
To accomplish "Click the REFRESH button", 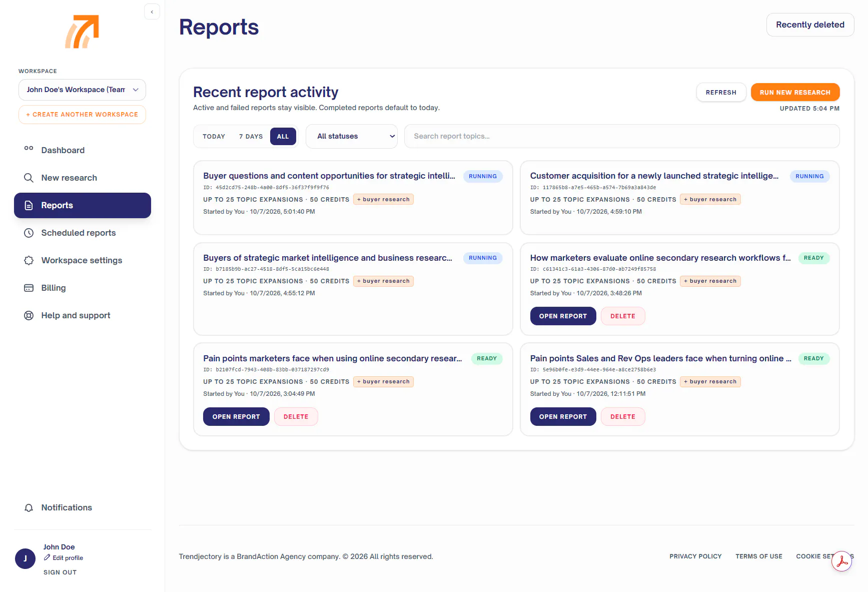I will click(x=721, y=93).
